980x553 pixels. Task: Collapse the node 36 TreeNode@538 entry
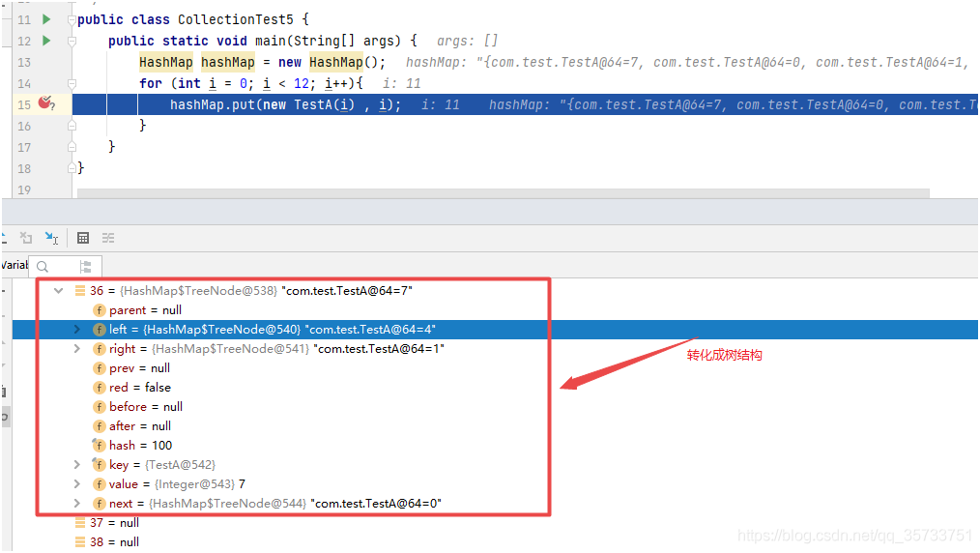point(59,290)
